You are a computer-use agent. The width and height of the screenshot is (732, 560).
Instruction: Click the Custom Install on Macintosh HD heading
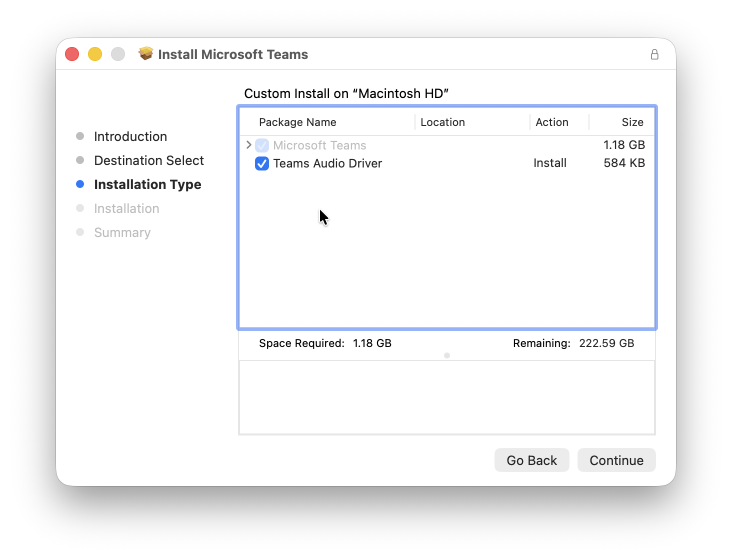(346, 93)
